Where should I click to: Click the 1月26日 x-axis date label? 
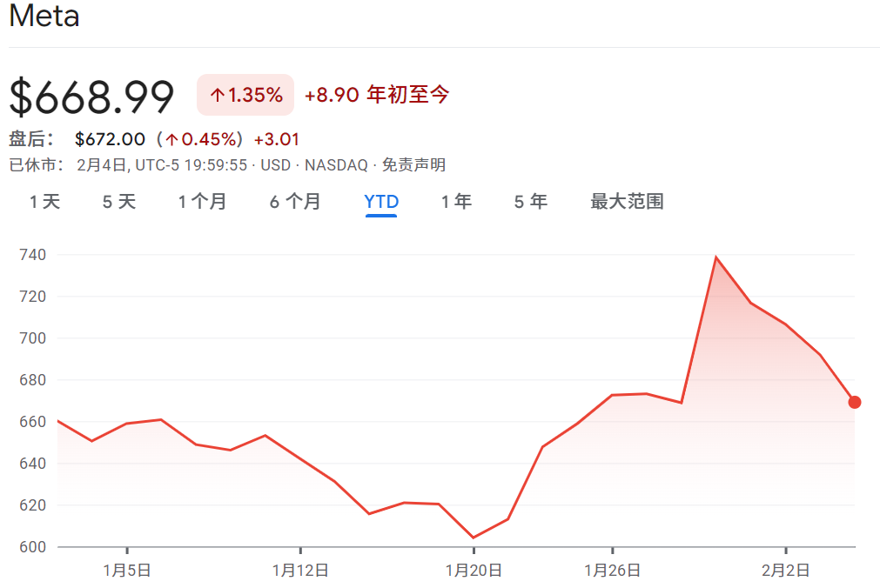(x=613, y=571)
